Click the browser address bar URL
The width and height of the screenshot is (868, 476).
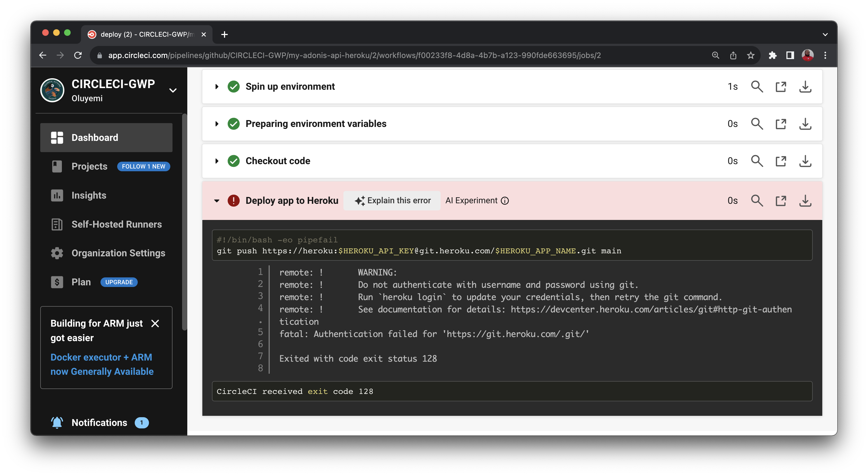(354, 55)
